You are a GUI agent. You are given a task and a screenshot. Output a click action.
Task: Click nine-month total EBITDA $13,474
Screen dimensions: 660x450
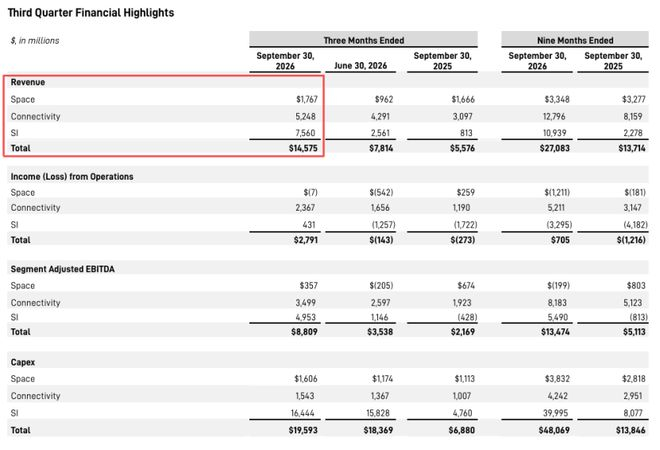coord(555,332)
